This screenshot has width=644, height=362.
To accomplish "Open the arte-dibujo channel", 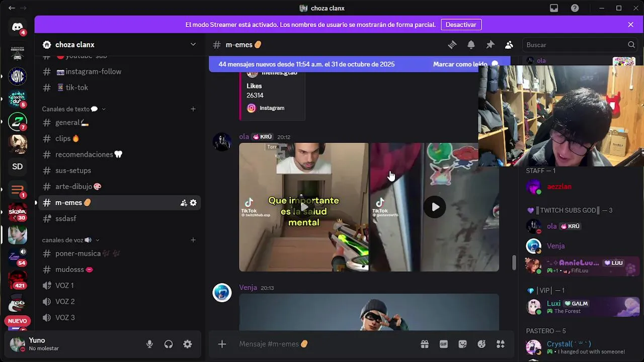I will (x=120, y=187).
